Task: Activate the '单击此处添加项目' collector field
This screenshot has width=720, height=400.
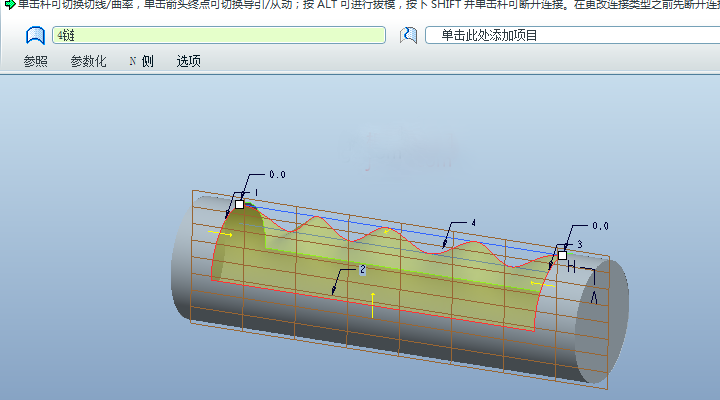Action: click(572, 35)
